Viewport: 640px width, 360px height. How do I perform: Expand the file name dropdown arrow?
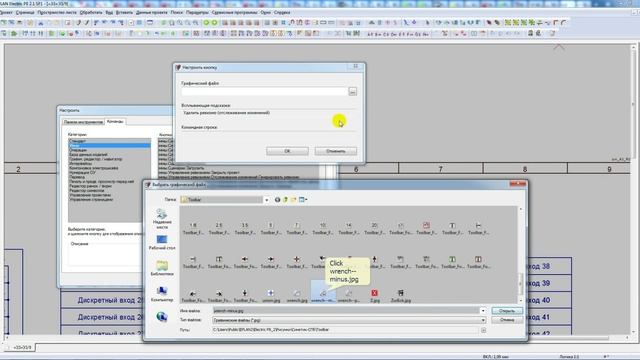pyautogui.click(x=483, y=311)
